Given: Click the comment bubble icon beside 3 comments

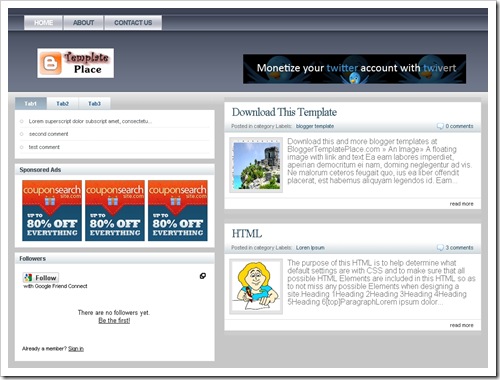Looking at the screenshot, I should (440, 248).
